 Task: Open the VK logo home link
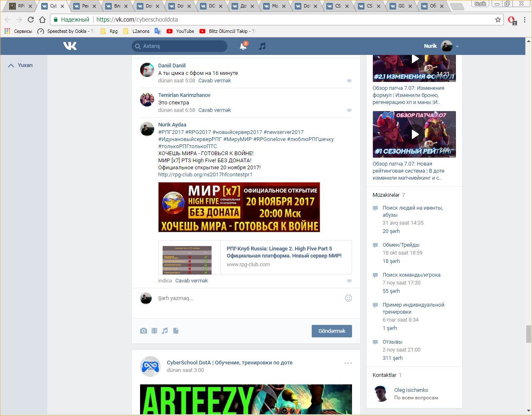pyautogui.click(x=70, y=46)
